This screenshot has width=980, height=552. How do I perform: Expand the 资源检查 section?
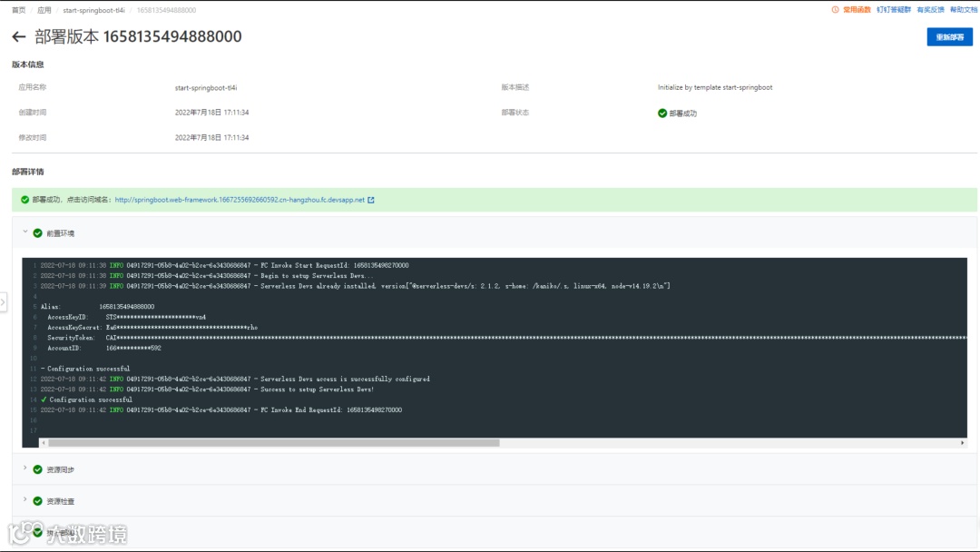tap(24, 500)
